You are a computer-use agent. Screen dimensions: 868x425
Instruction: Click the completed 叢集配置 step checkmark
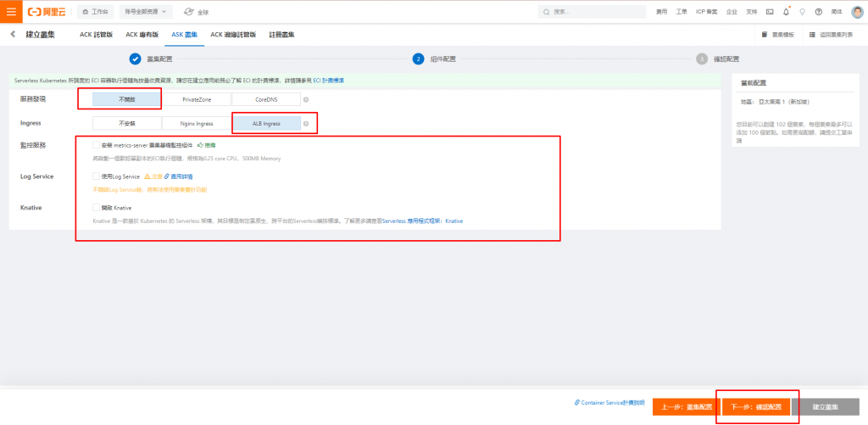(135, 59)
